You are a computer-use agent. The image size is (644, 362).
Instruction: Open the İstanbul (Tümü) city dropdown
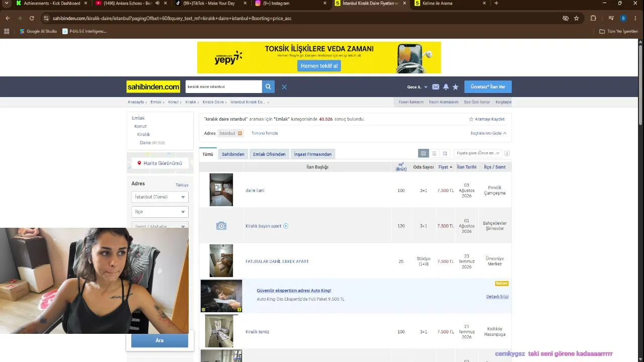coord(160,197)
